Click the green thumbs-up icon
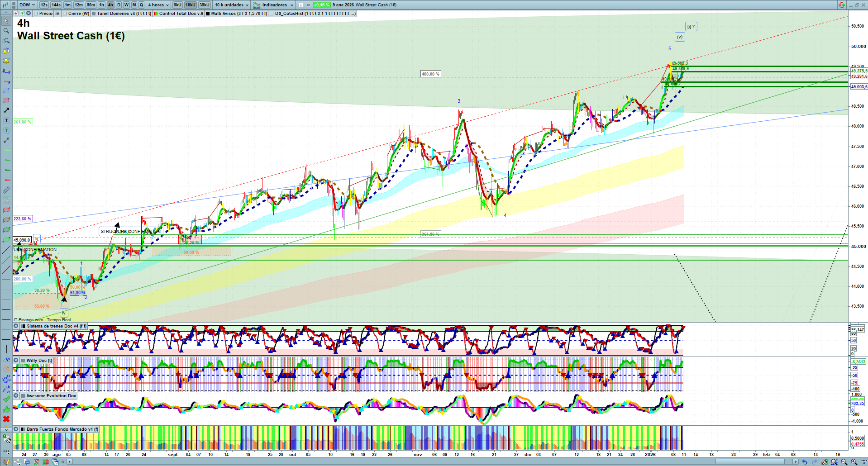Screen dimensions: 868x466 coord(6,409)
